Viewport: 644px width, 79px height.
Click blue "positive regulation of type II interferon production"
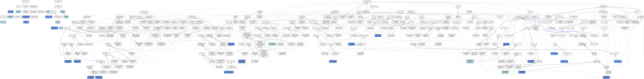pos(68,62)
